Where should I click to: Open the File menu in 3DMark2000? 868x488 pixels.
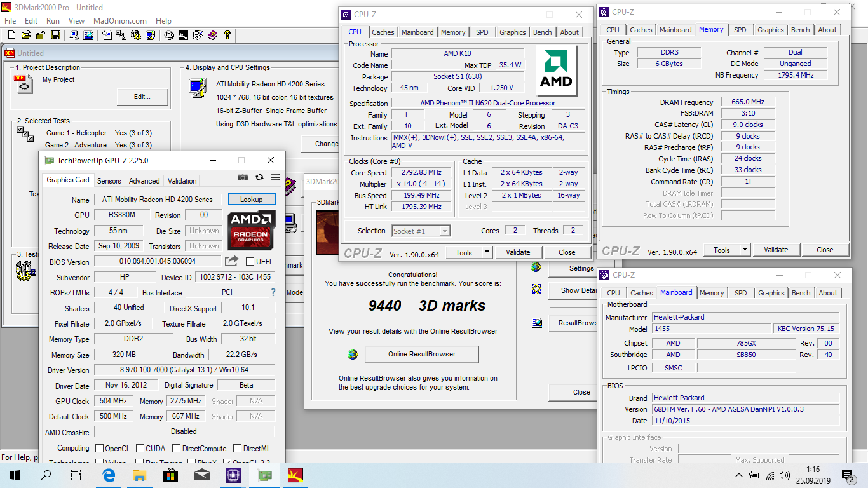click(x=10, y=20)
